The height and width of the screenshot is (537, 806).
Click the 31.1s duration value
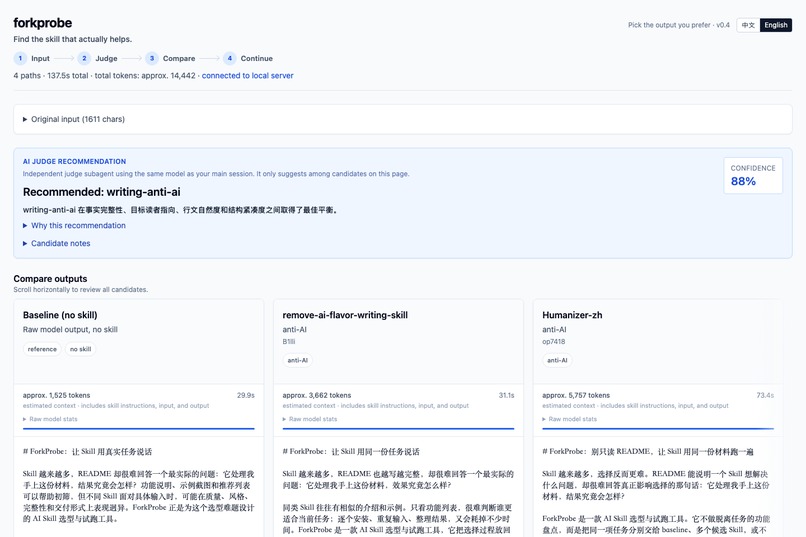[506, 395]
